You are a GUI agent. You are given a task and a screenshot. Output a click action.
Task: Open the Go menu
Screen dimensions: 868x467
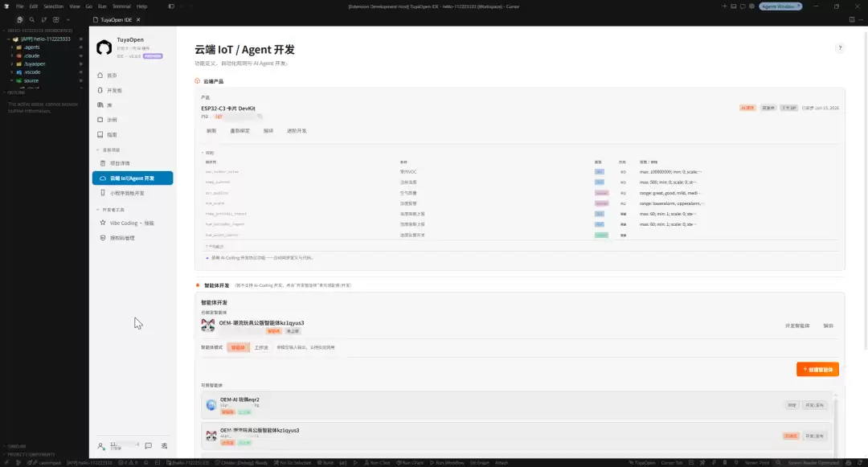(x=89, y=6)
